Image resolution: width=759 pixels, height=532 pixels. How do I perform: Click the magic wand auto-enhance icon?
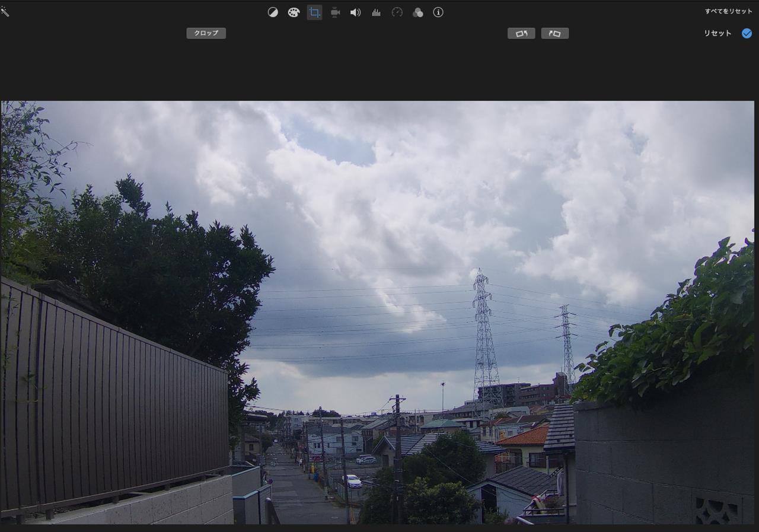pos(5,11)
